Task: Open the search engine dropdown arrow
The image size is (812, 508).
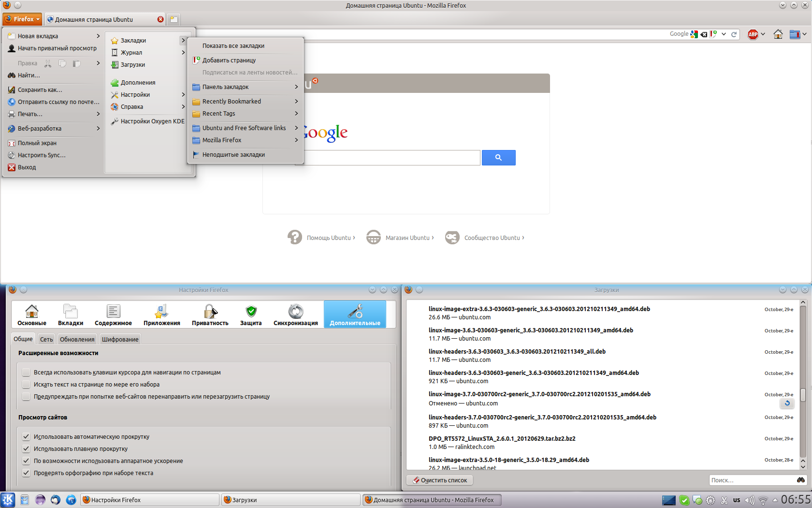Action: (724, 34)
